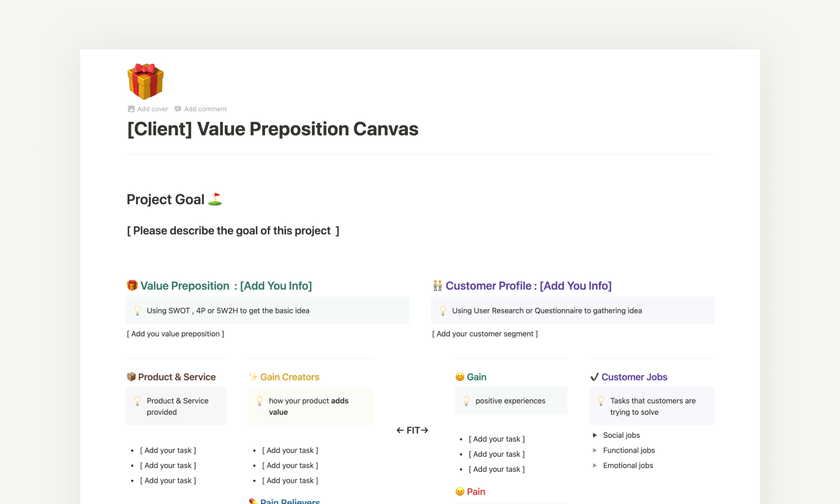Image resolution: width=840 pixels, height=504 pixels.
Task: Click the smiley emoji beside the Gain heading
Action: click(460, 376)
